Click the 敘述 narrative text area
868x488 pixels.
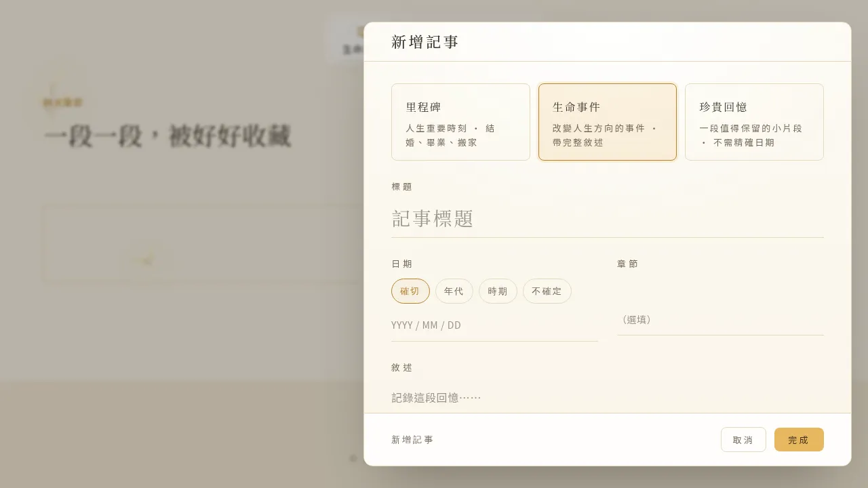[x=608, y=397]
